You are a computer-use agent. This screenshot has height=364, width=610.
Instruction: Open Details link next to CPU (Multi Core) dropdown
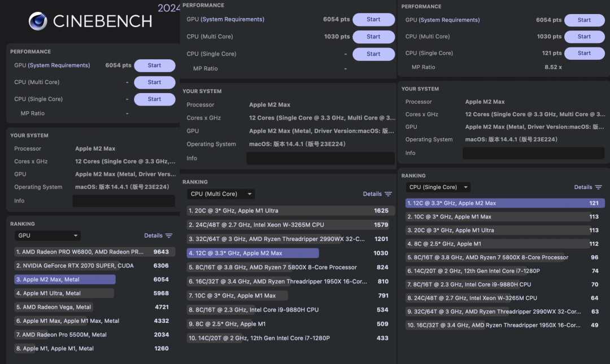point(372,194)
